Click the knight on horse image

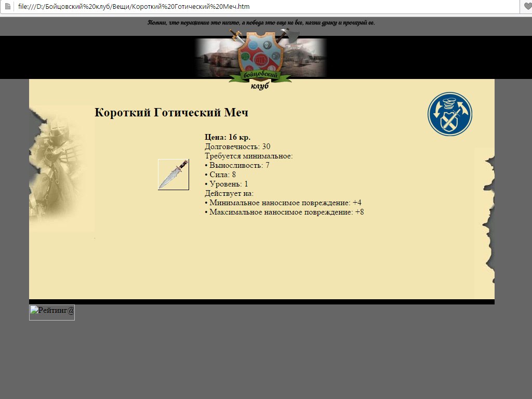62,168
